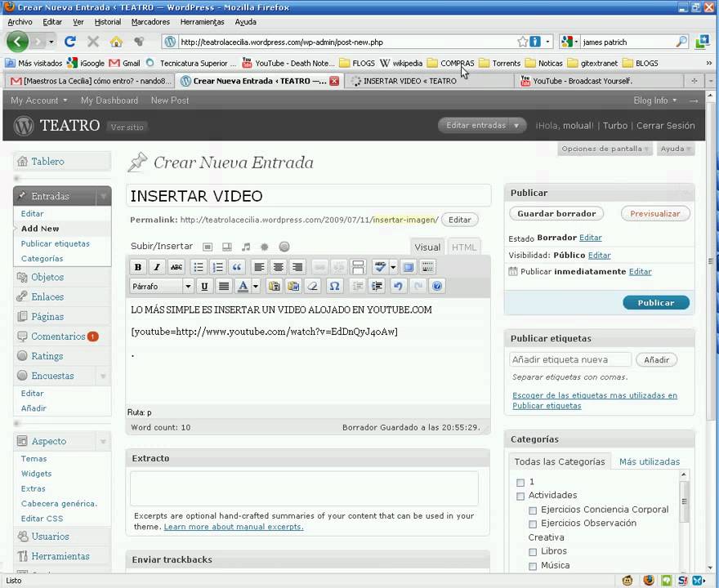Check Ejercicios Conciencia Corporal category
This screenshot has width=719, height=588.
click(533, 510)
